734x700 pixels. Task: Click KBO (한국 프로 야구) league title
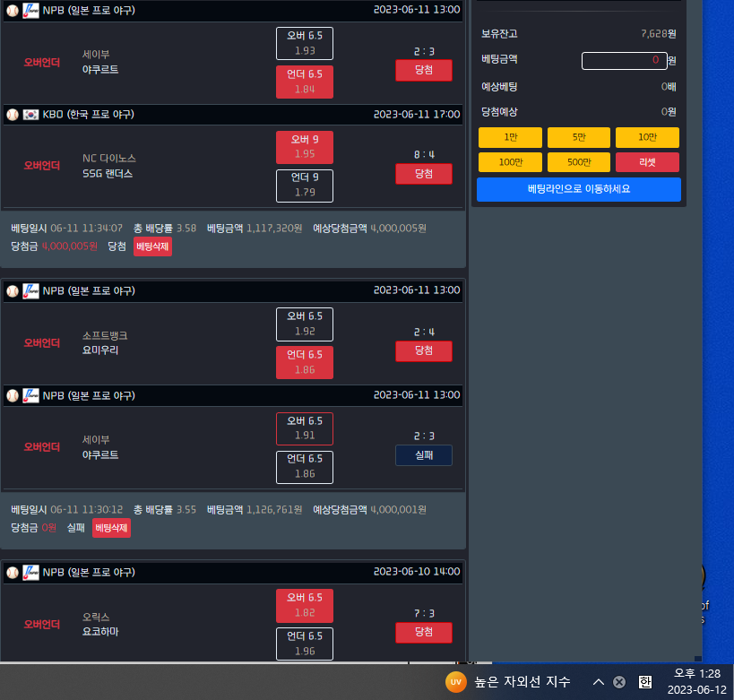[x=89, y=114]
